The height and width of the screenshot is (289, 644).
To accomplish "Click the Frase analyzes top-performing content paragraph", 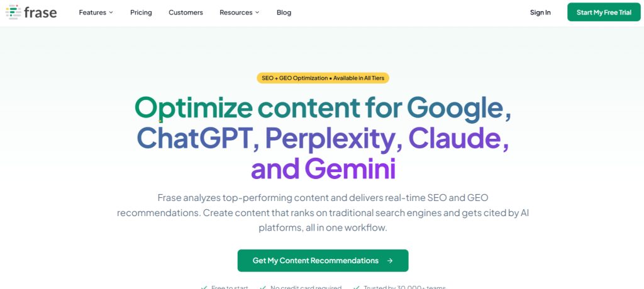I will tap(322, 212).
